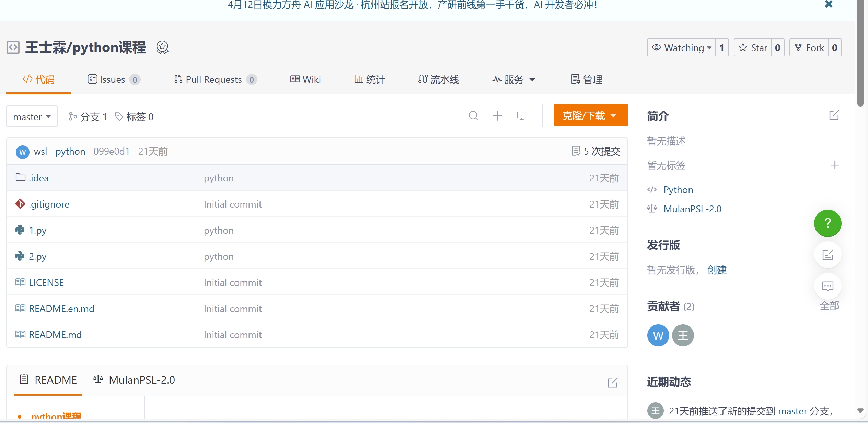This screenshot has width=868, height=423.
Task: Open the Issues tab
Action: click(113, 80)
